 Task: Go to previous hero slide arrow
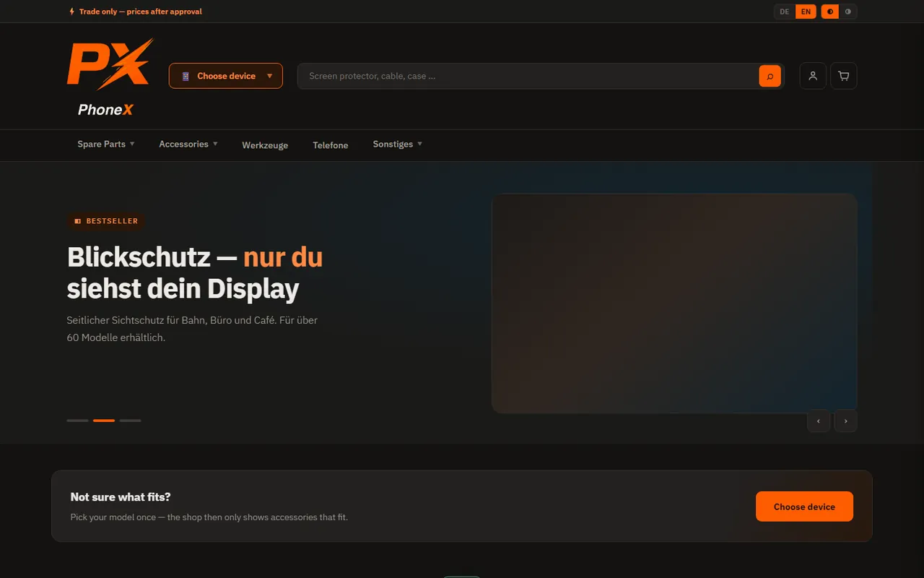819,420
